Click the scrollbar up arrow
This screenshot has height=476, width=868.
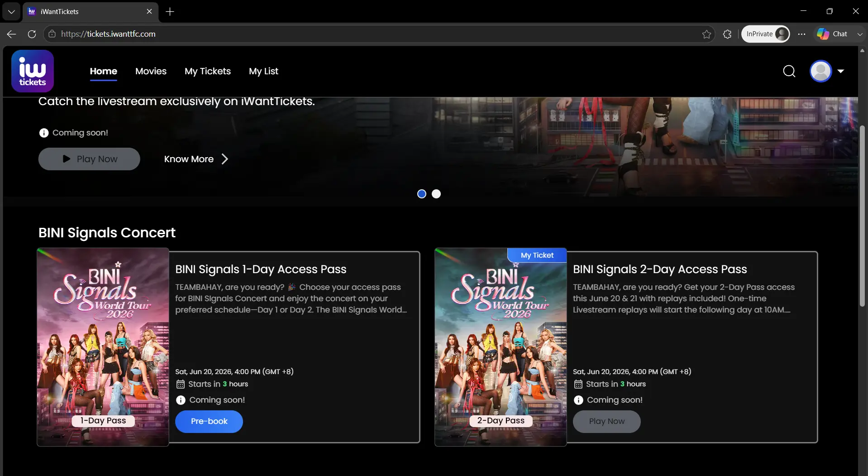point(863,50)
